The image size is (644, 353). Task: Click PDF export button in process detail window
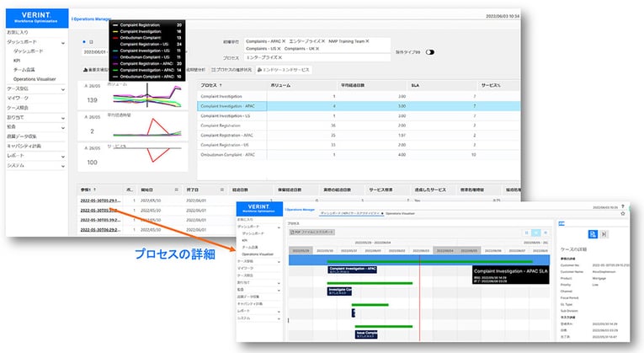pos(311,233)
